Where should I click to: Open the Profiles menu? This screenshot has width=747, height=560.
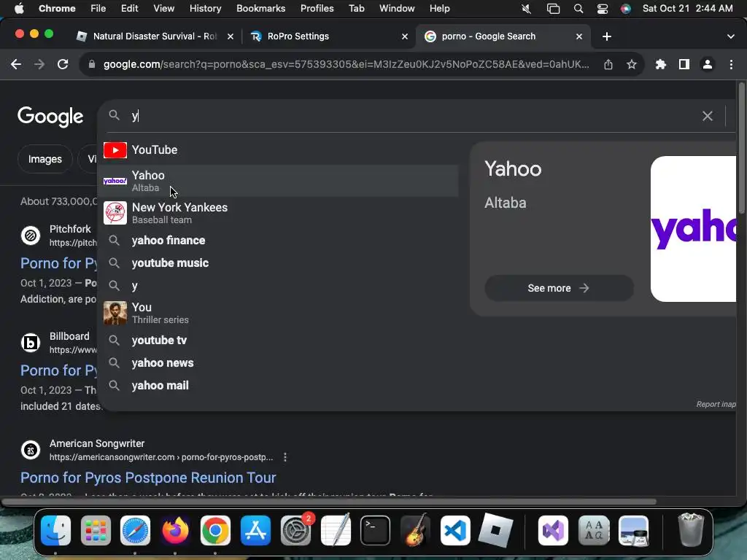click(x=317, y=9)
